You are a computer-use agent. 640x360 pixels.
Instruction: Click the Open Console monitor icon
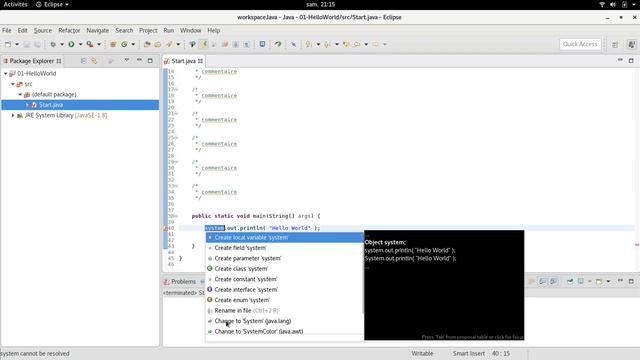point(262,44)
